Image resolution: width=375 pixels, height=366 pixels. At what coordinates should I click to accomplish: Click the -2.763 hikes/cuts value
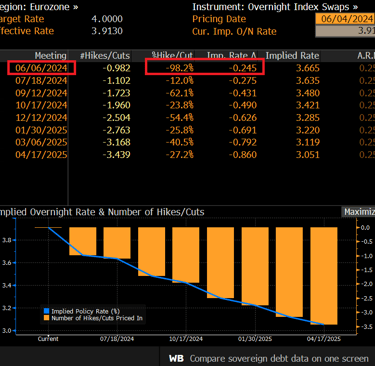point(116,130)
